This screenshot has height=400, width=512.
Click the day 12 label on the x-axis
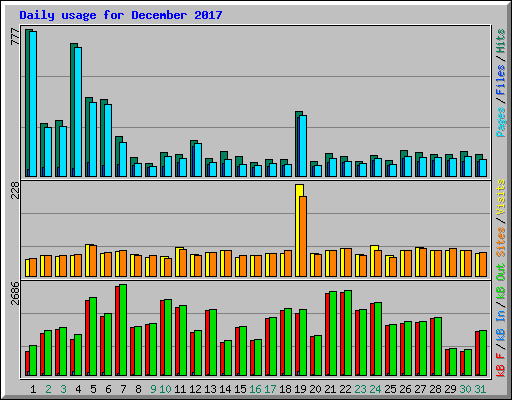(x=195, y=389)
